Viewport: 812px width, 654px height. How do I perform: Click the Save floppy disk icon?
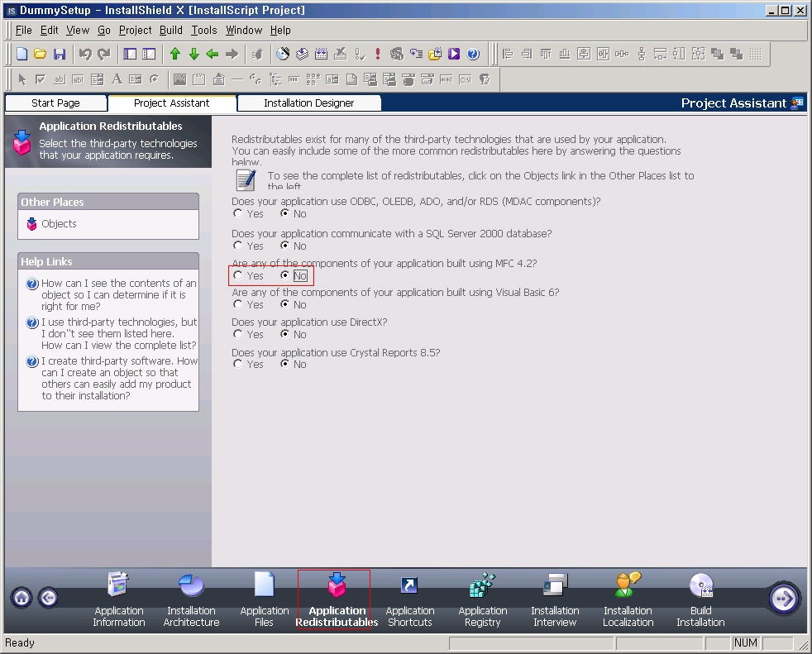pyautogui.click(x=60, y=54)
